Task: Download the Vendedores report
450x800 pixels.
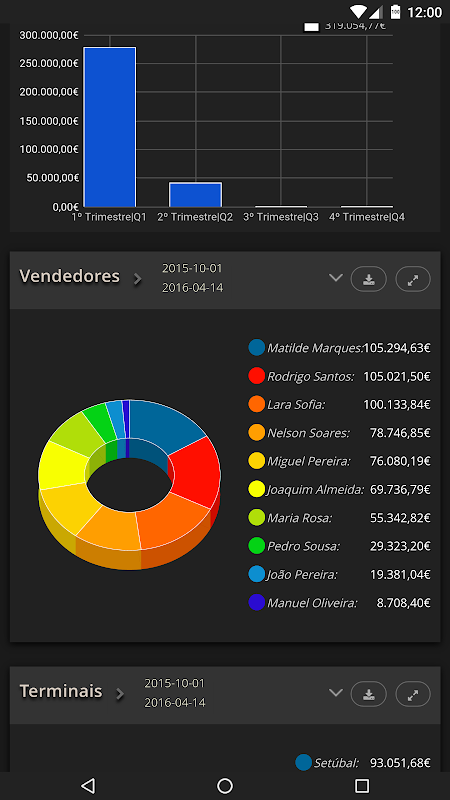Action: click(x=368, y=279)
